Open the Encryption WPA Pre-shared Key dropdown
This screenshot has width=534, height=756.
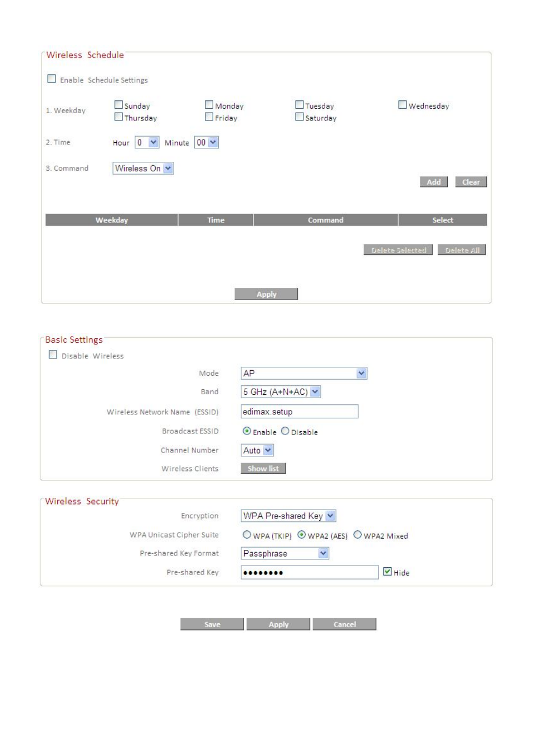coord(288,516)
